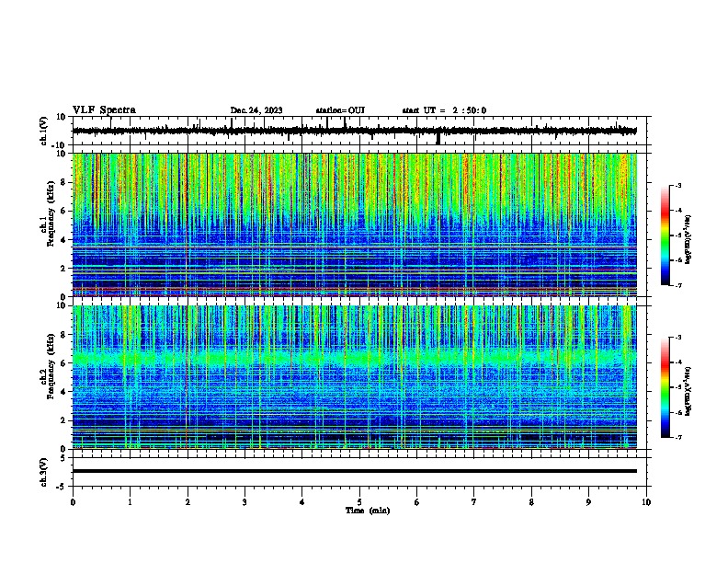Click the green 6 kHz band in ch.2 spectrogram
The image size is (728, 563).
354,359
